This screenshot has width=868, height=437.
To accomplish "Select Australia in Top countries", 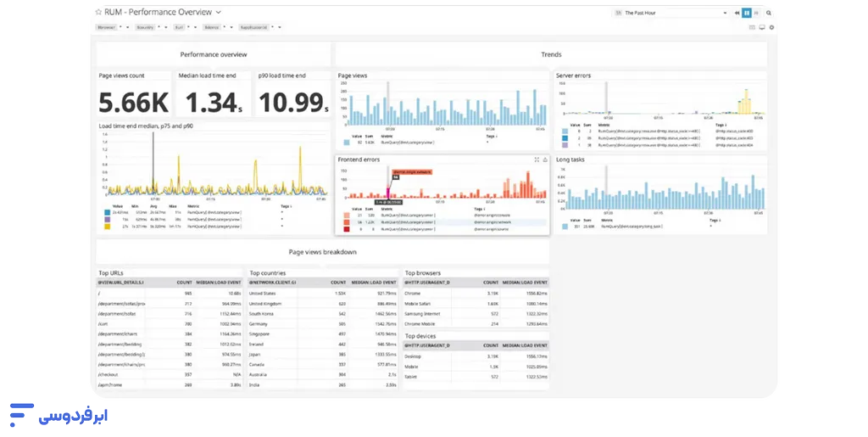I will click(x=323, y=375).
